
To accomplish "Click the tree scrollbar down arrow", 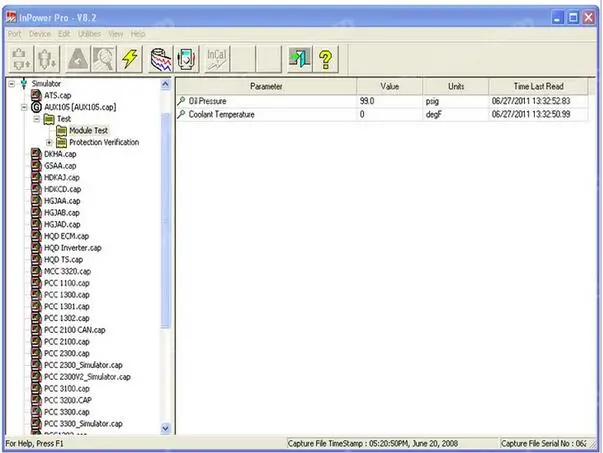I will click(x=165, y=428).
